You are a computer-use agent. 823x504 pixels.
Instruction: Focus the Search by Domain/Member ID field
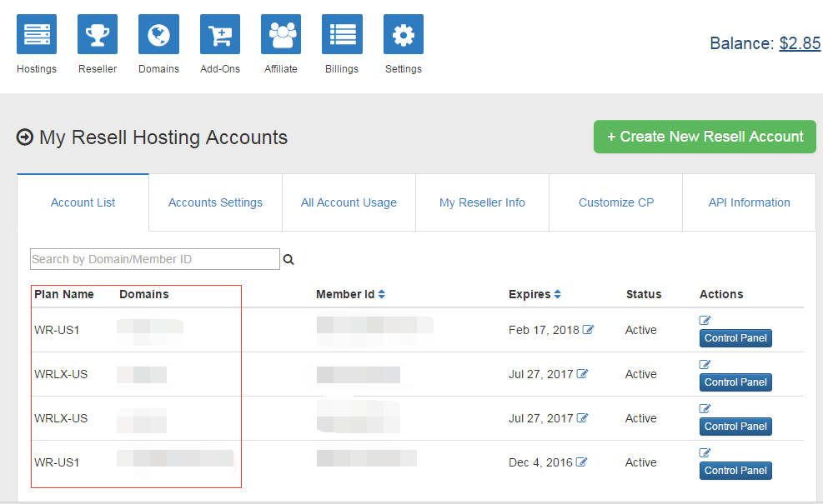tap(155, 259)
